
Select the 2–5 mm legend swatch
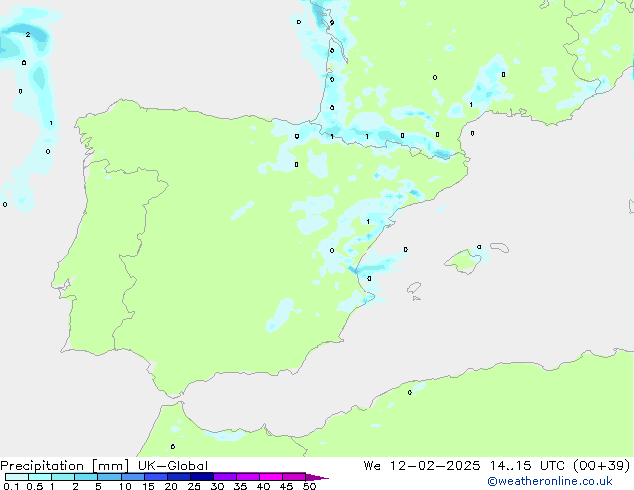[x=86, y=477]
